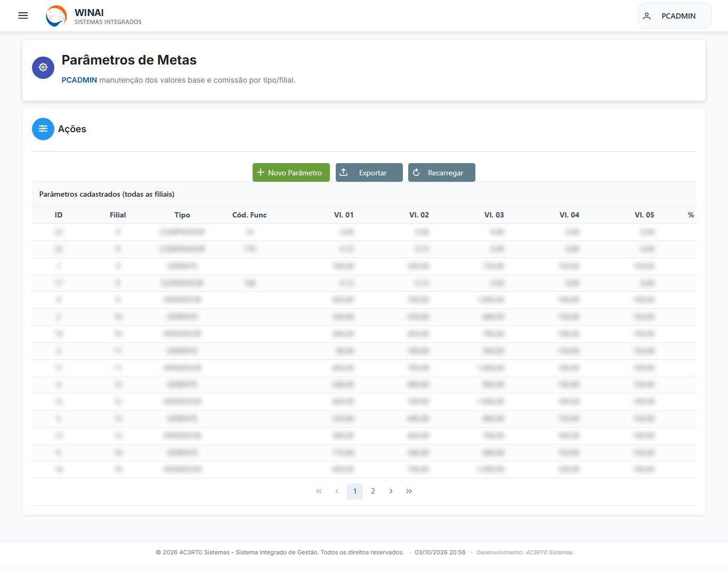
Task: Click the sliders icon beside Ações
Action: click(x=43, y=129)
